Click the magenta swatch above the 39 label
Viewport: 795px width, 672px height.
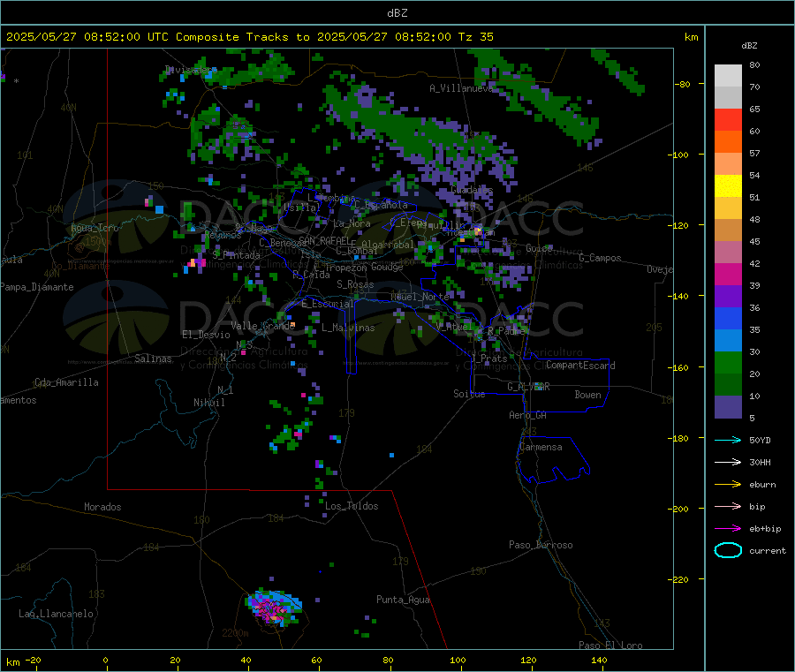[x=728, y=274]
